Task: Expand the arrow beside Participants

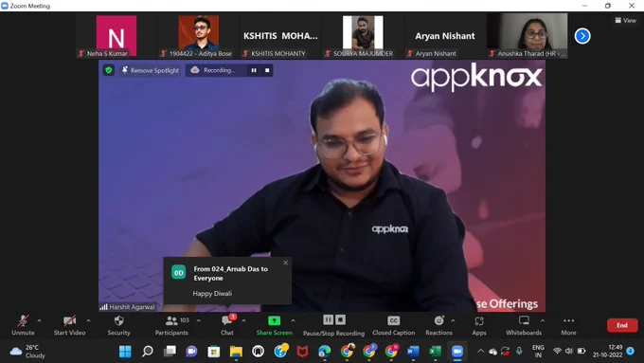Action: click(198, 320)
